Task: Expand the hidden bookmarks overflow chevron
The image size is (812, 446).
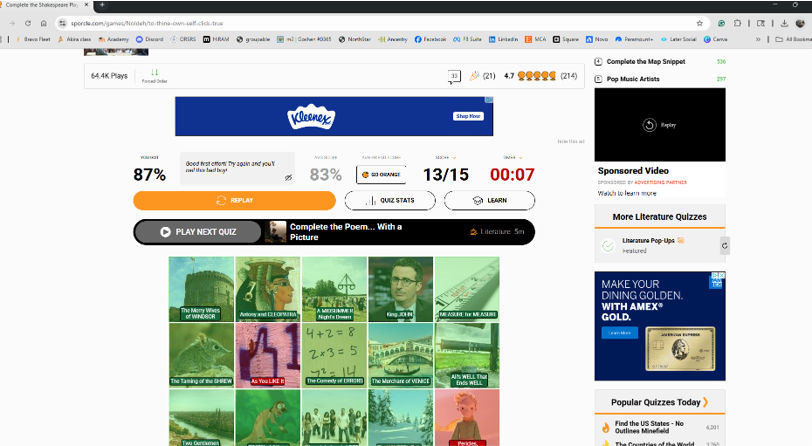Action: pyautogui.click(x=758, y=39)
